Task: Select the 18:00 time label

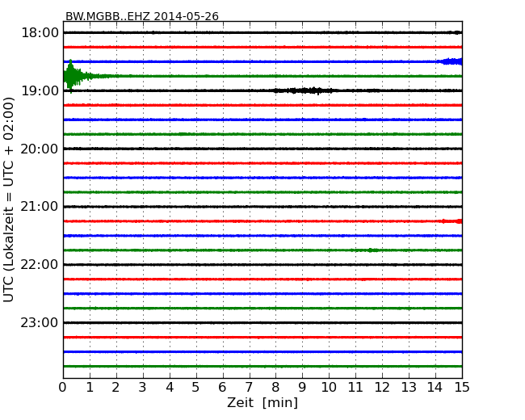Action: [40, 33]
